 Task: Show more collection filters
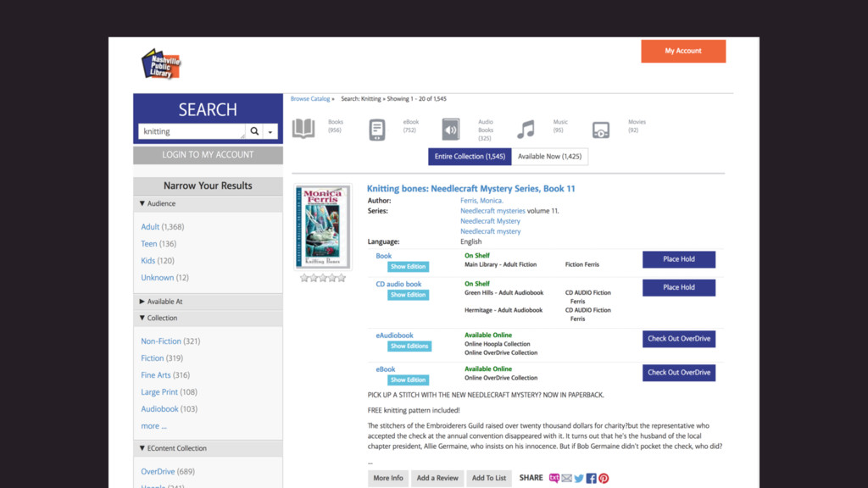pyautogui.click(x=153, y=426)
